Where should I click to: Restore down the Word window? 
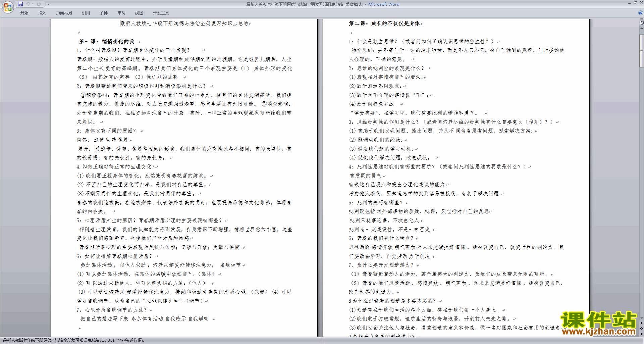[x=635, y=3]
